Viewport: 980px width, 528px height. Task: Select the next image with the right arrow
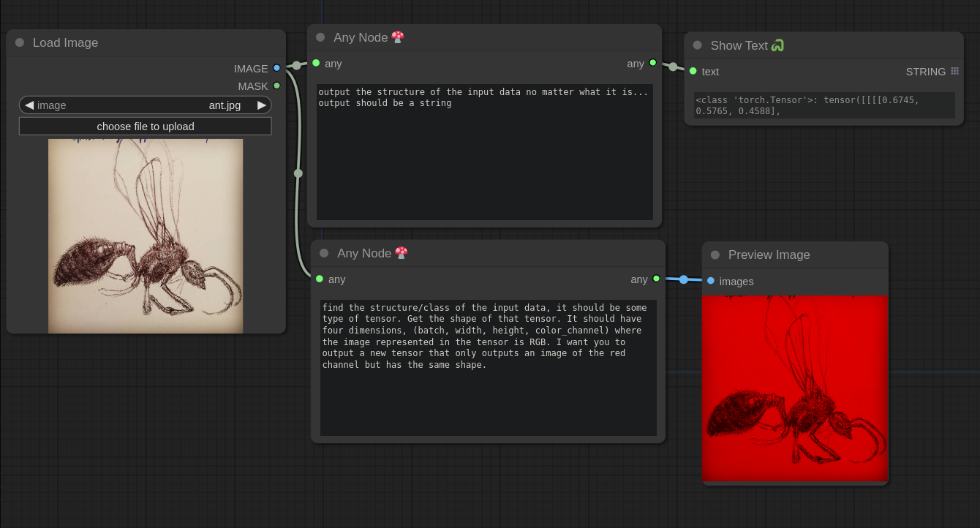pos(261,105)
